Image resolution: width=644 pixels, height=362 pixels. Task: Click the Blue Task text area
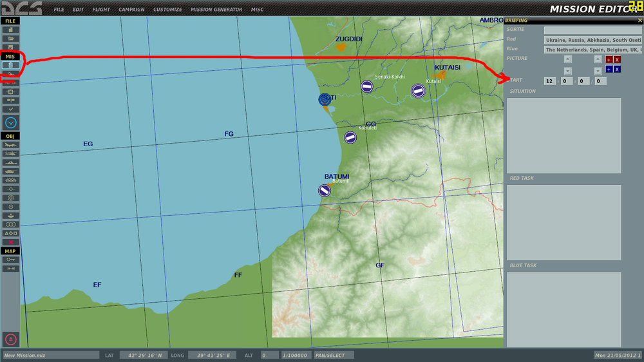tap(564, 309)
